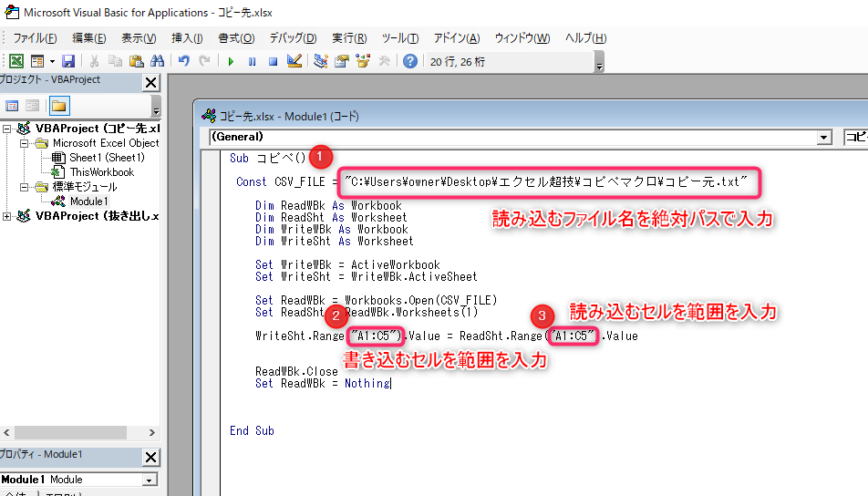Select VBAProject (コピー先.xl root row
This screenshot has width=868, height=496.
(x=98, y=129)
